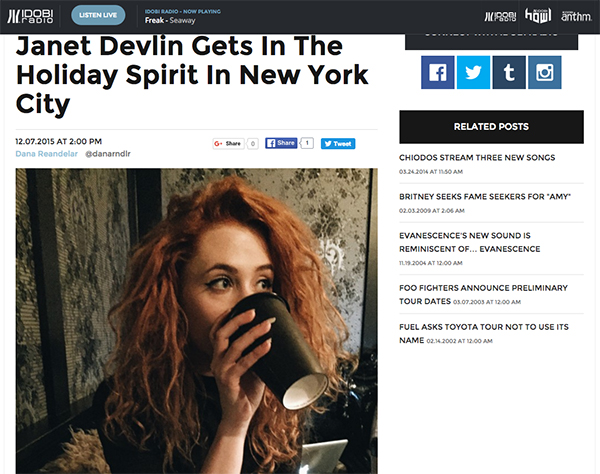Open the Facebook social icon
600x474 pixels.
tap(438, 72)
